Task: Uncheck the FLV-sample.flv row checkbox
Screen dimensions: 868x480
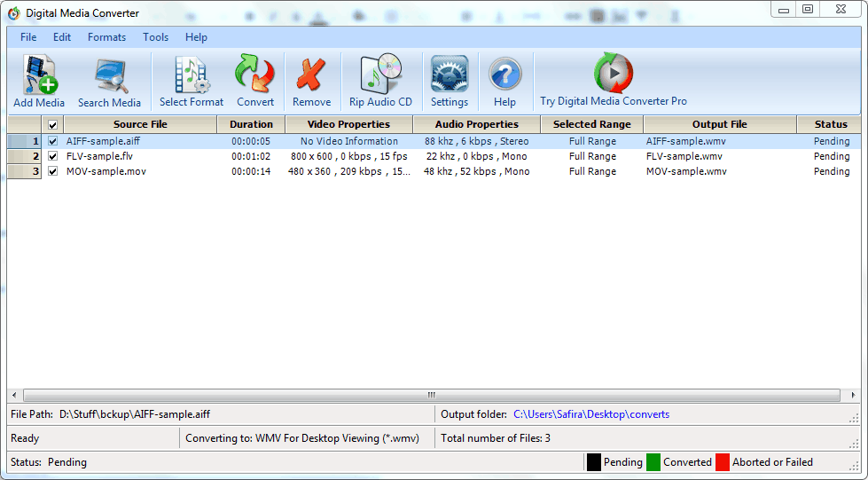Action: pos(52,156)
